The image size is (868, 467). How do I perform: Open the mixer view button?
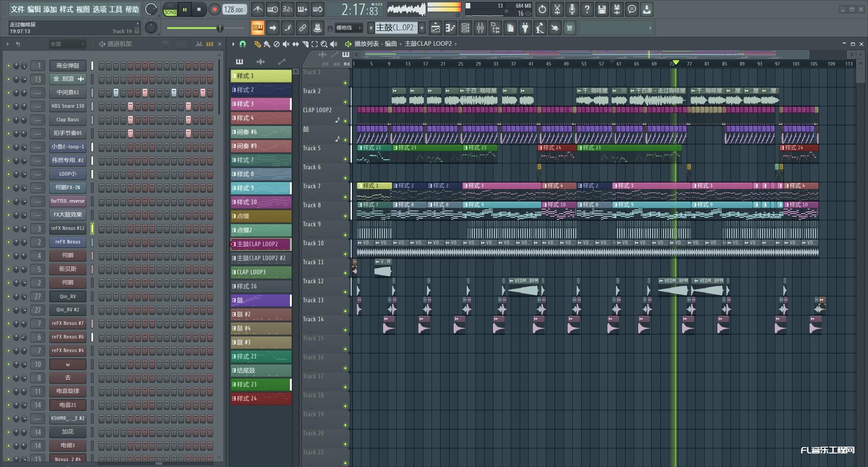click(x=480, y=28)
